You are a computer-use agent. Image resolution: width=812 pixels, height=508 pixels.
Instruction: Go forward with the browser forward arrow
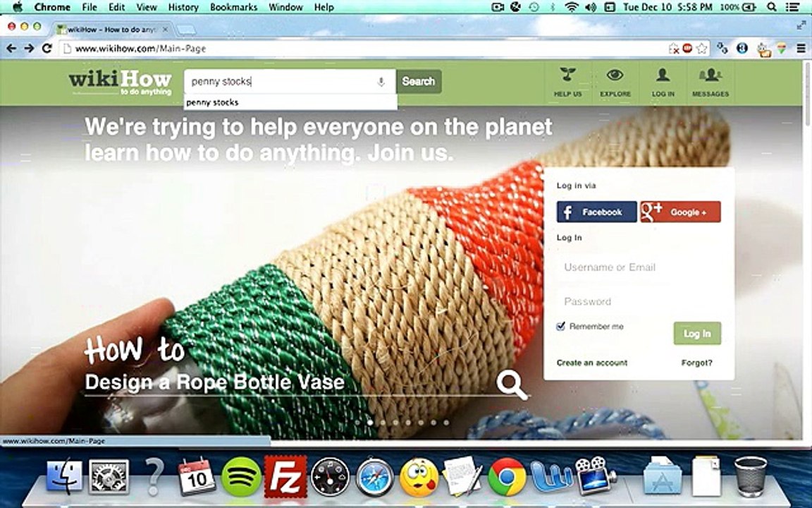tap(29, 48)
